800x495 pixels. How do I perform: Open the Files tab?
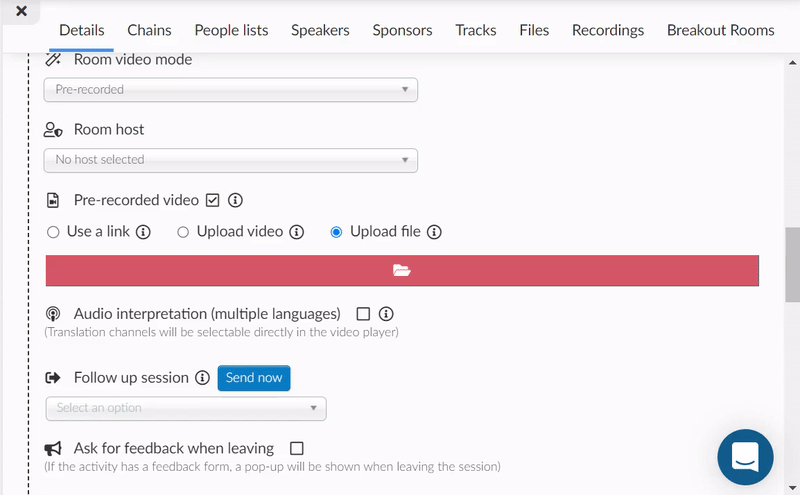pos(534,30)
